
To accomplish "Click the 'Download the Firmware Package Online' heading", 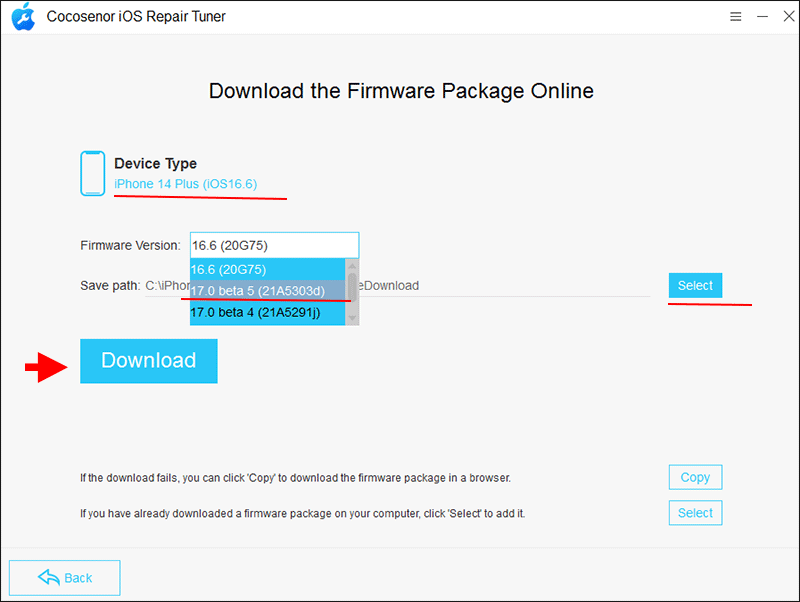I will coord(401,91).
